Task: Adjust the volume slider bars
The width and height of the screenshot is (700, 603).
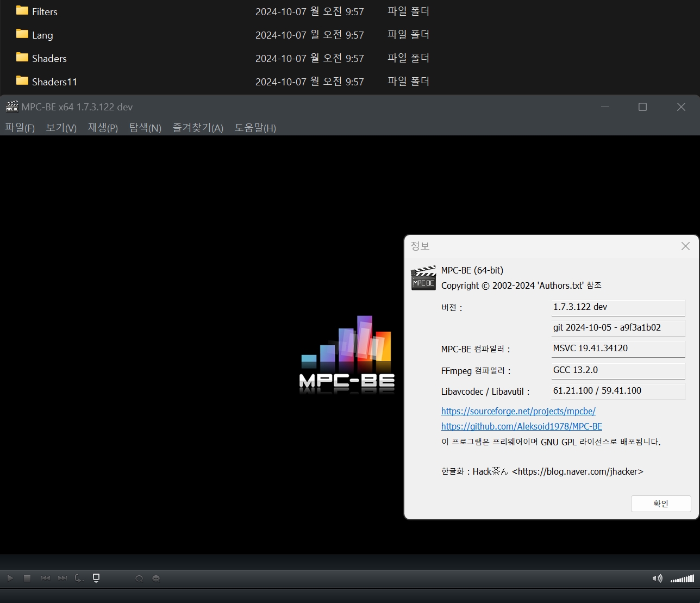Action: (682, 579)
